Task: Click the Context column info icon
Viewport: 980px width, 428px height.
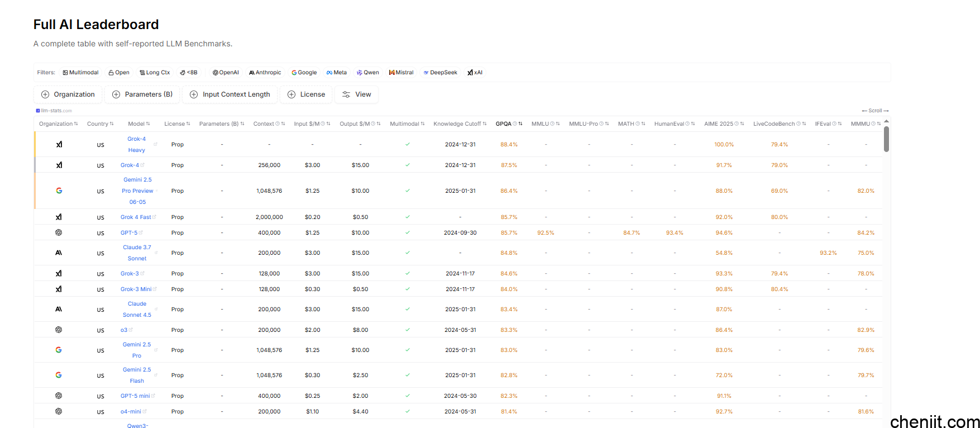Action: (278, 124)
